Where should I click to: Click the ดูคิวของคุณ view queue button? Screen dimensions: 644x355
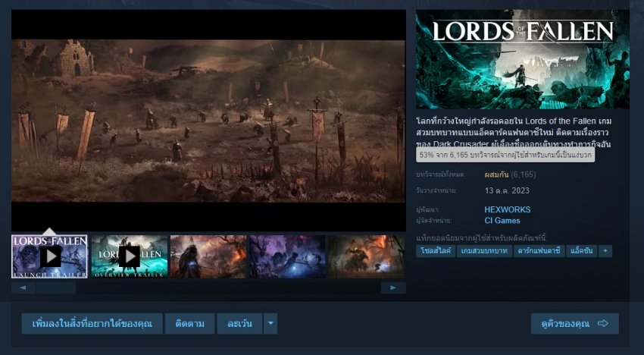pos(574,324)
